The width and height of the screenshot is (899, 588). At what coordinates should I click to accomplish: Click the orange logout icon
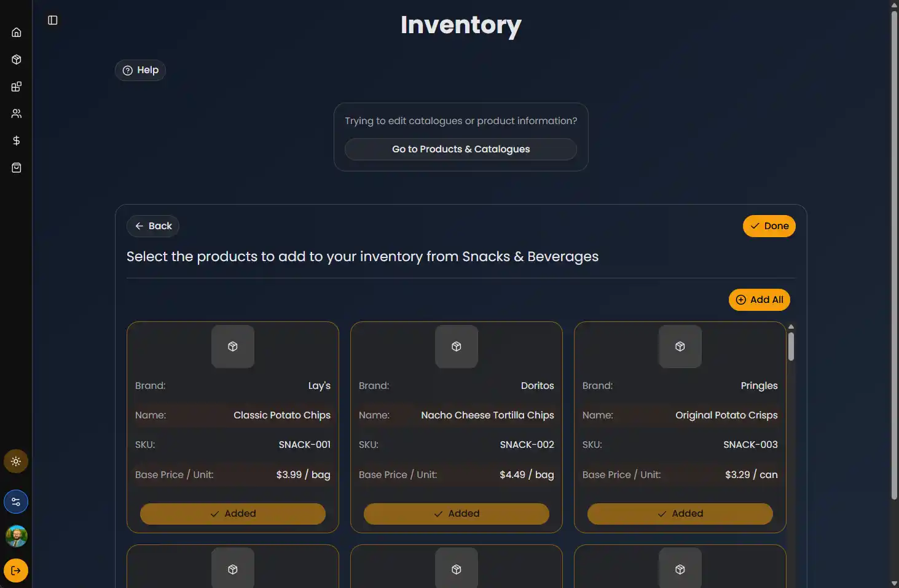pos(16,571)
